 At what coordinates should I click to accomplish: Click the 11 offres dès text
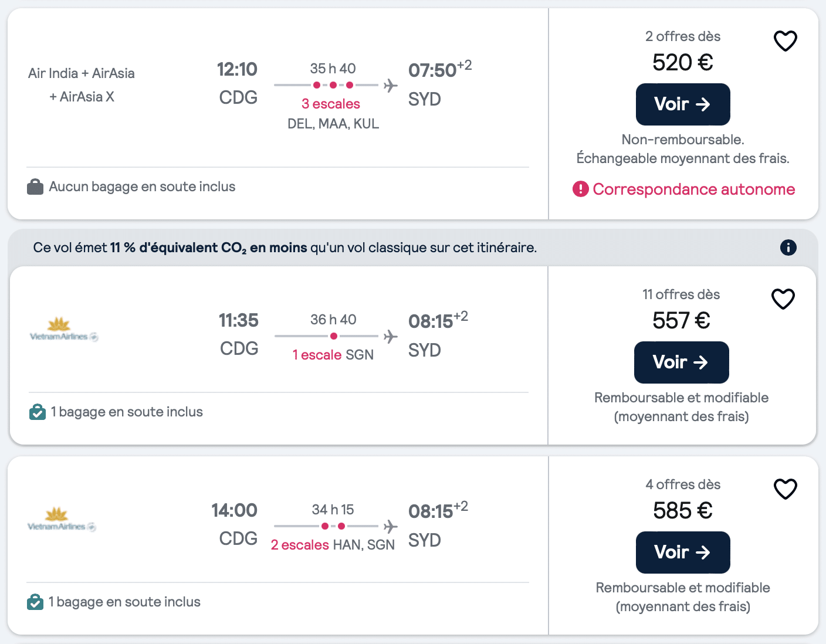click(681, 294)
